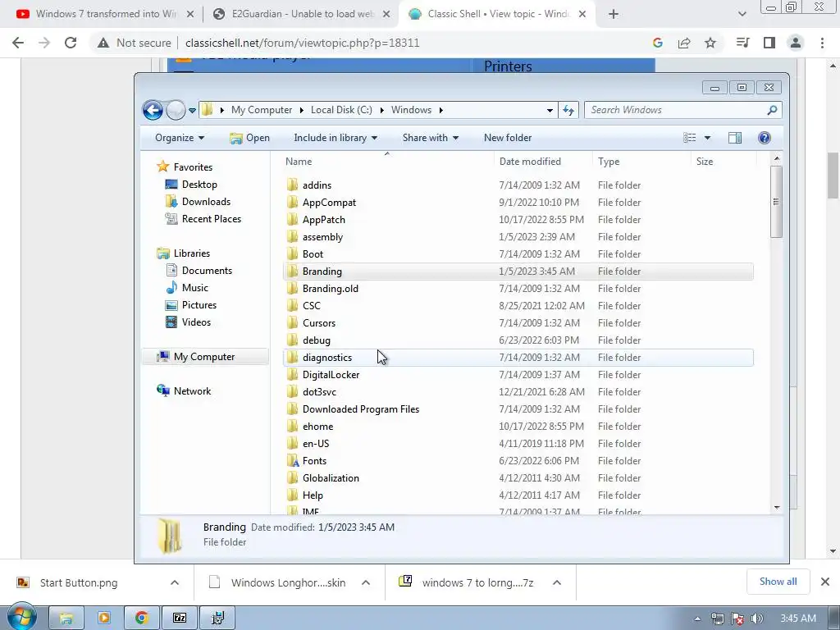
Task: Click the Explorer file list scrollbar thumb
Action: point(776,202)
